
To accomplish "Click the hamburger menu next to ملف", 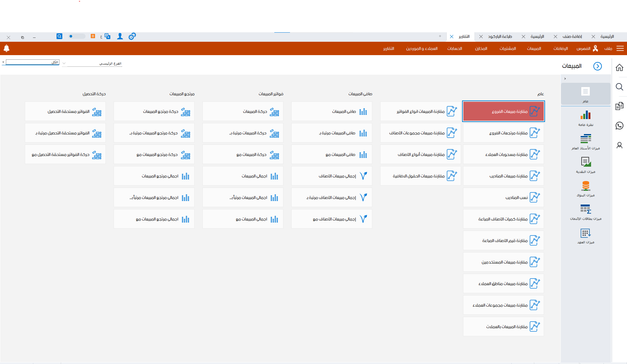I will [620, 48].
